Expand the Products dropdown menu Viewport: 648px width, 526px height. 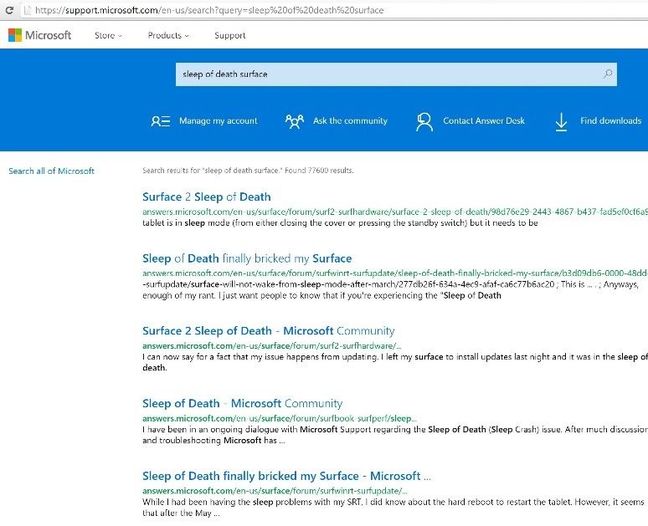coord(168,36)
